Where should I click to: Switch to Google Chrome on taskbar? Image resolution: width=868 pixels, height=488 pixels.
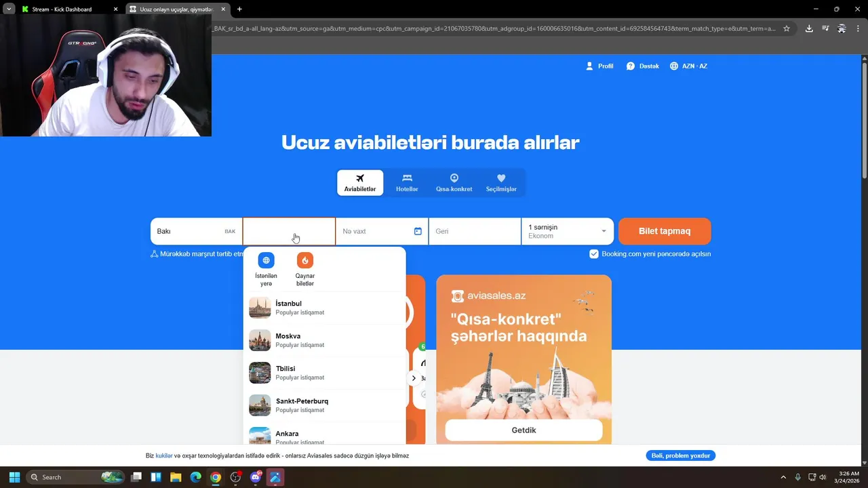point(215,477)
